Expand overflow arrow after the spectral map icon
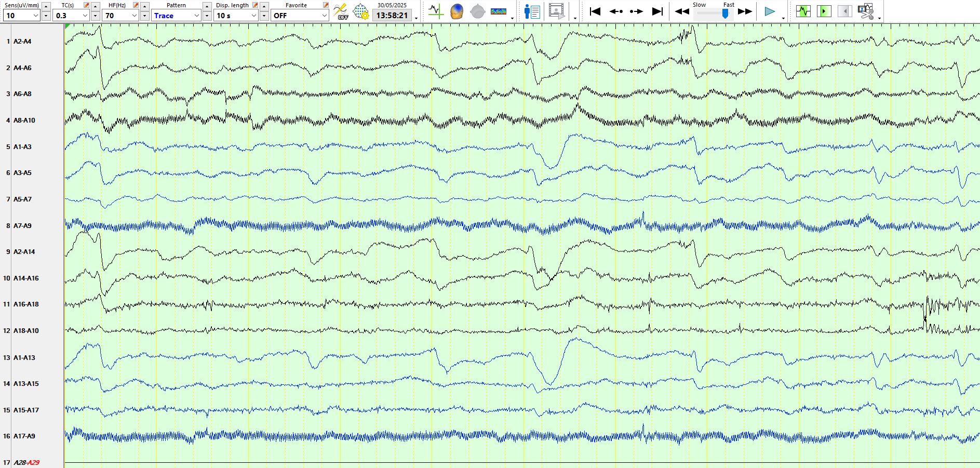Image resolution: width=980 pixels, height=468 pixels. 513,18
